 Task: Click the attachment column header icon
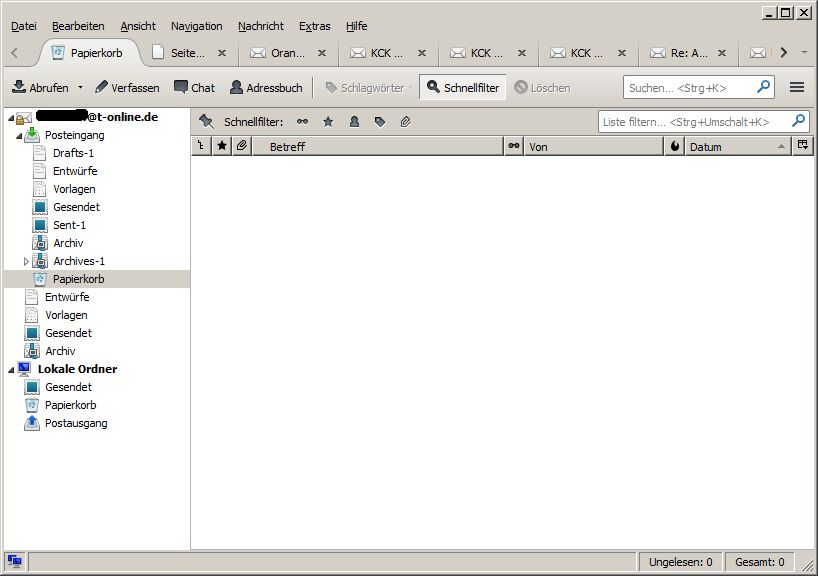click(241, 147)
